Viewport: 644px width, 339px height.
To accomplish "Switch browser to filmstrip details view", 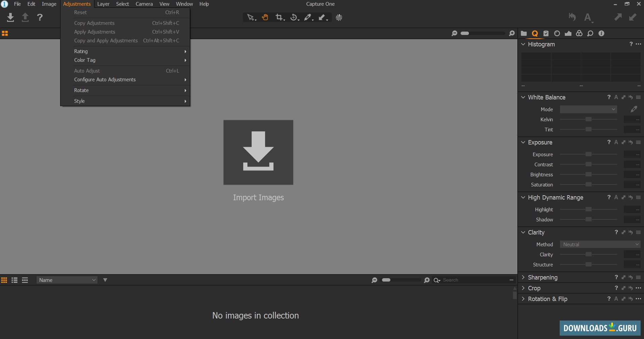I will coord(25,280).
